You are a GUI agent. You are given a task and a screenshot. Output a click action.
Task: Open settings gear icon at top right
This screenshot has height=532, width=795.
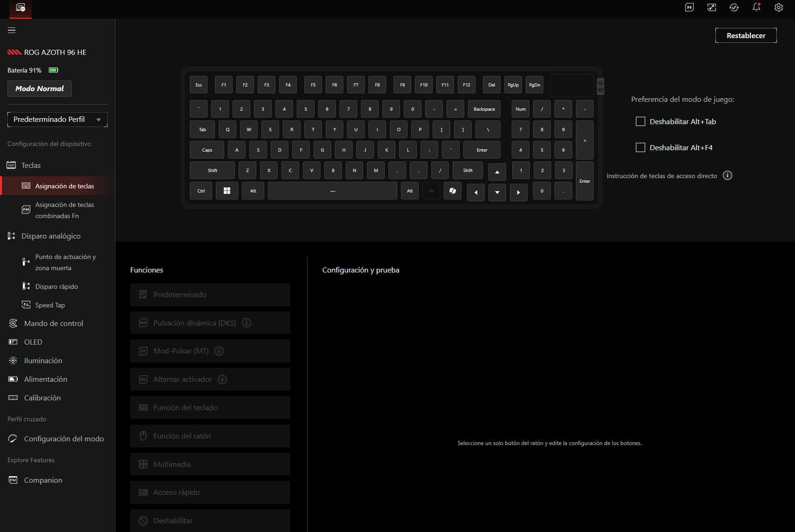point(779,7)
